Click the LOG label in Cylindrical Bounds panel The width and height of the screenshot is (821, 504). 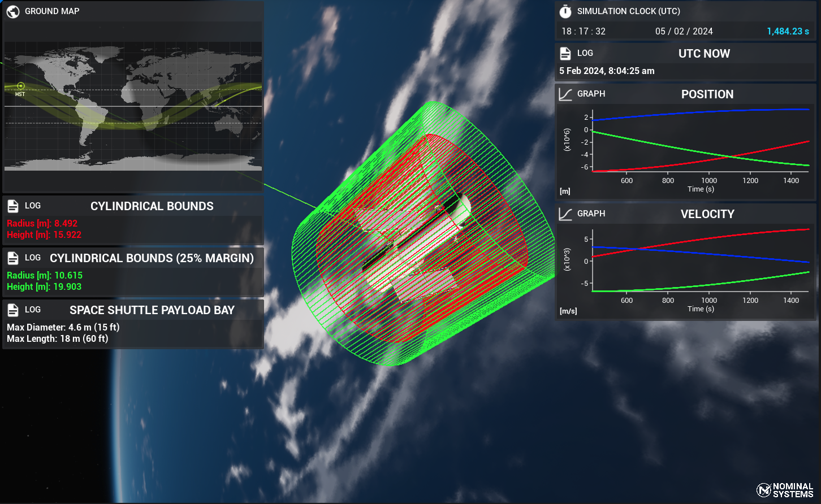click(33, 206)
